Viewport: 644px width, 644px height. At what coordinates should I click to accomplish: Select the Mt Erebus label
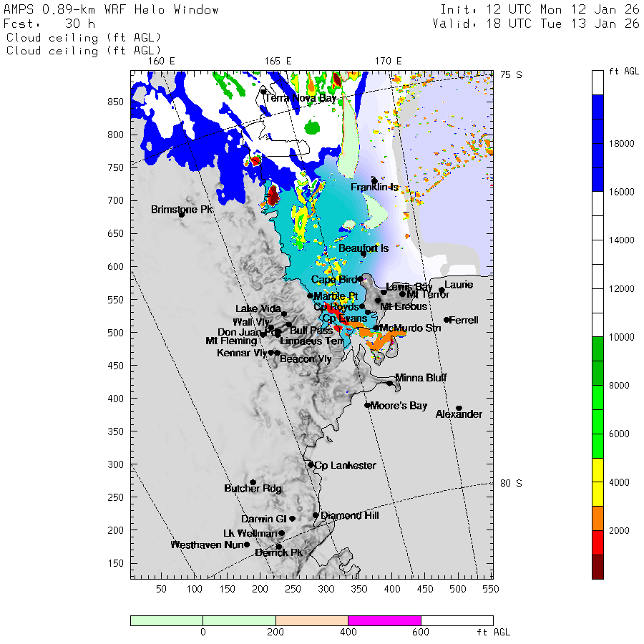pos(404,306)
